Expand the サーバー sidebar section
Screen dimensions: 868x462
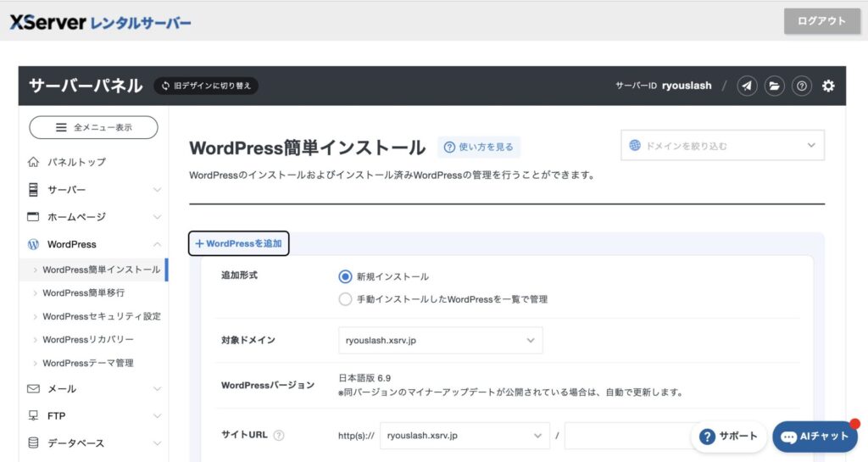[93, 190]
